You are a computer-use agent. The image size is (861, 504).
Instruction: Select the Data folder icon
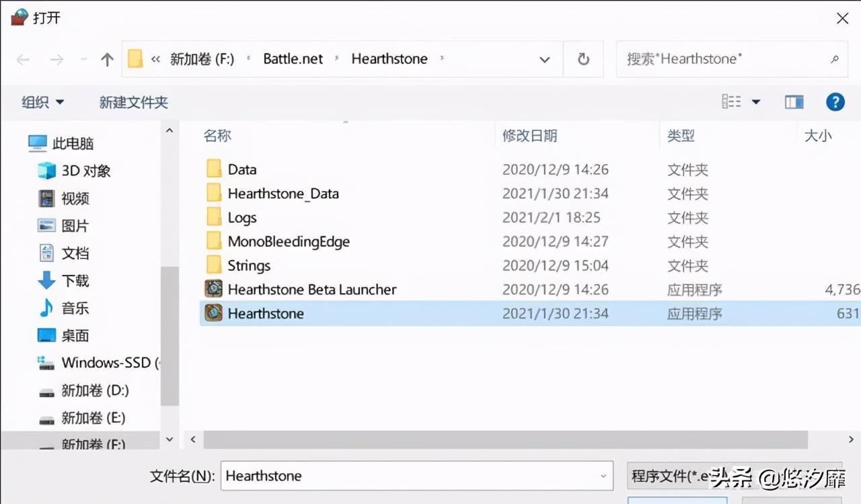(x=214, y=169)
